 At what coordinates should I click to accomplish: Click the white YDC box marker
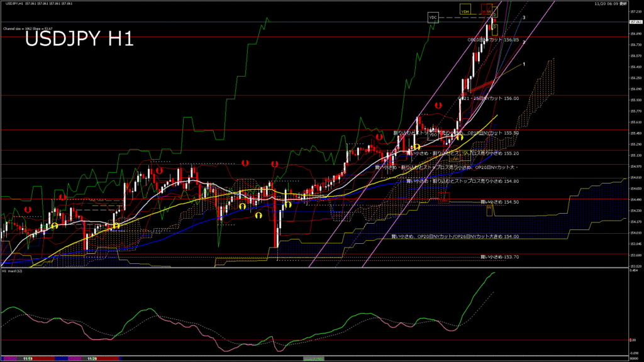pos(433,18)
